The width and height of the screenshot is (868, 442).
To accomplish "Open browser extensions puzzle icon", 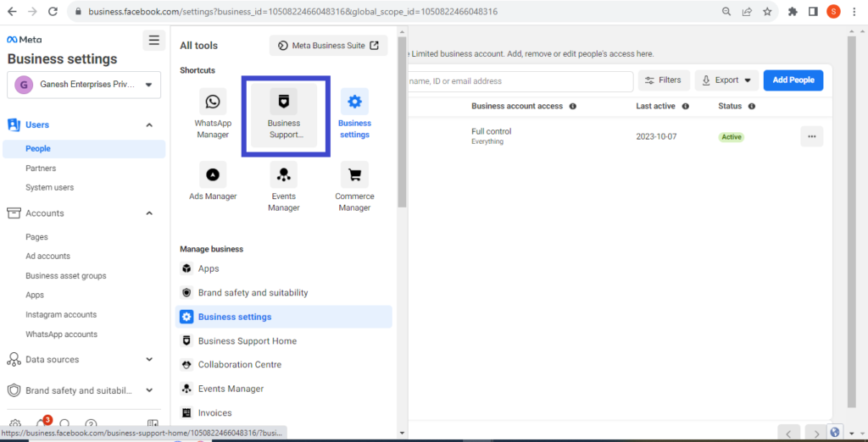I will pyautogui.click(x=793, y=11).
